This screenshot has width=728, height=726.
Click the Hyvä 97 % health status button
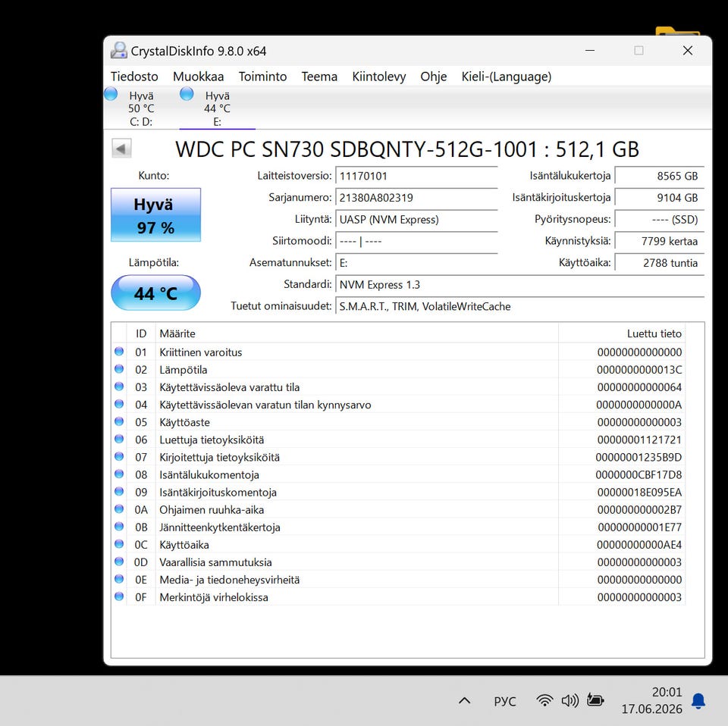pos(155,215)
